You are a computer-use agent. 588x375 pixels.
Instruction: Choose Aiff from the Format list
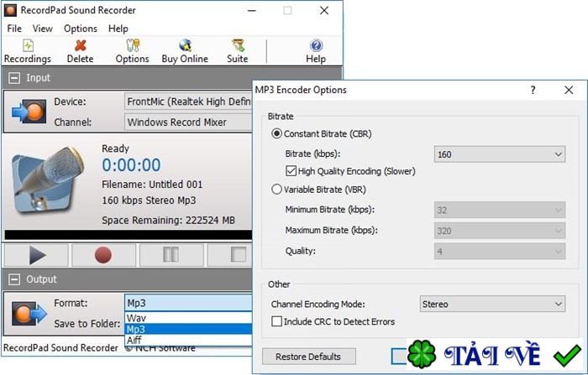[188, 340]
